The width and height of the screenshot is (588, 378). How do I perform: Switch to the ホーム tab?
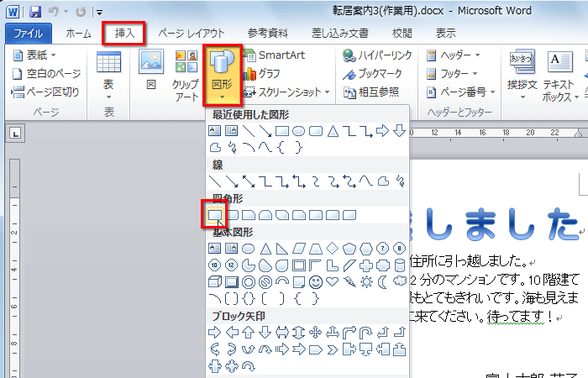(x=78, y=34)
